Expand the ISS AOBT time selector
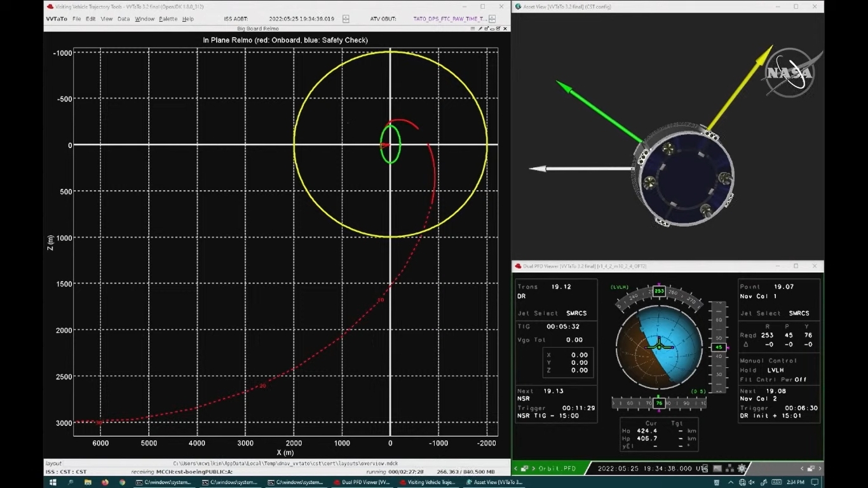Image resolution: width=868 pixels, height=488 pixels. [x=346, y=19]
